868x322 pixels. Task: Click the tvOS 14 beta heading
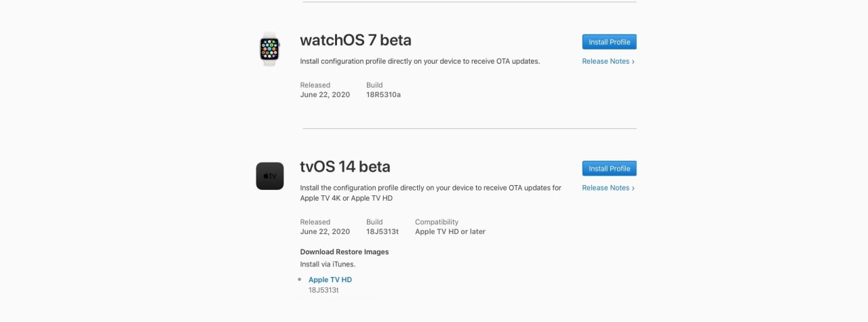click(345, 167)
